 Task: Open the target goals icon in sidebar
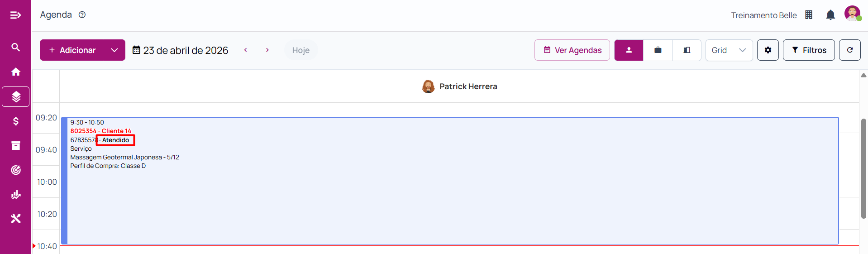(15, 170)
